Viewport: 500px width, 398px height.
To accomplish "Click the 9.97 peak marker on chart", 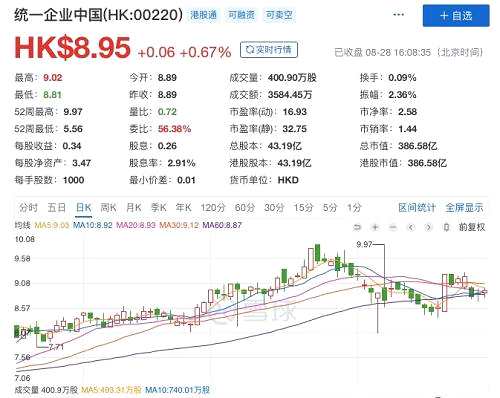I will click(364, 244).
